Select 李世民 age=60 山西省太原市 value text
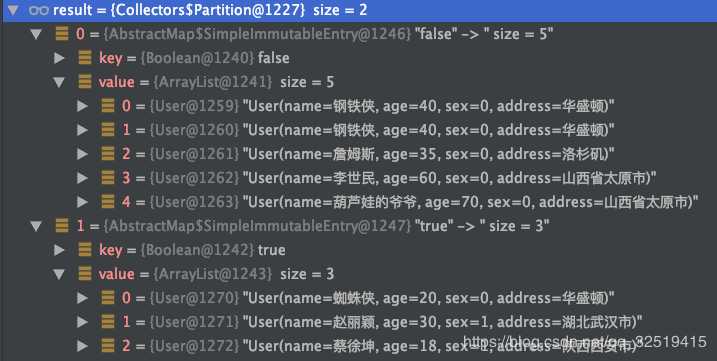 [449, 178]
